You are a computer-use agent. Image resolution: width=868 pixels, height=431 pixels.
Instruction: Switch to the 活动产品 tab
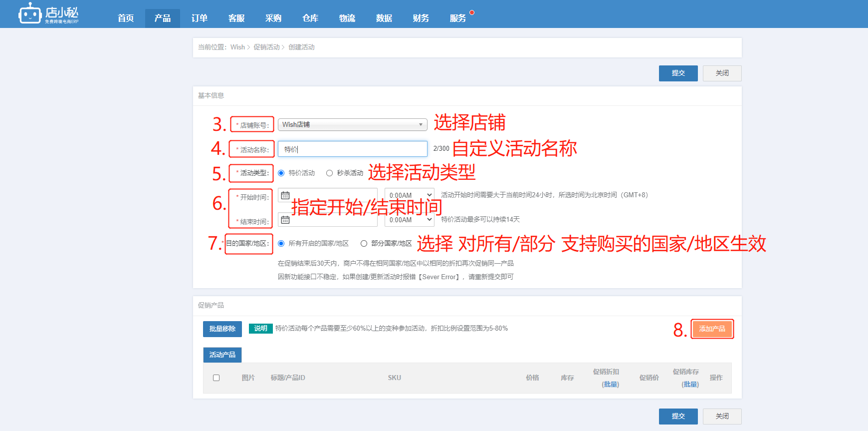coord(222,355)
